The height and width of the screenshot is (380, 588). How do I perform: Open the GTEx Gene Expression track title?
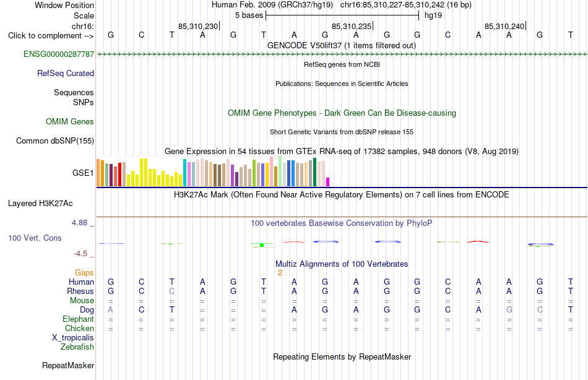pyautogui.click(x=342, y=152)
